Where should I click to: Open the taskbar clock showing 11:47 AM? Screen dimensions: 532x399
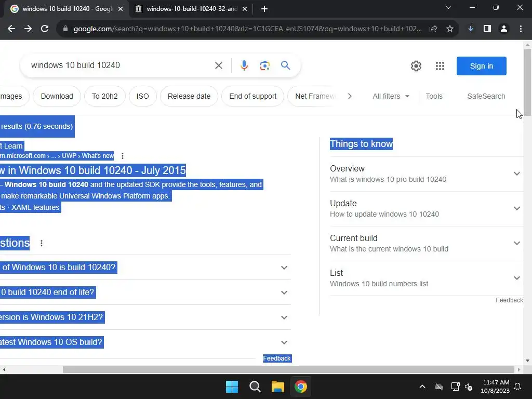click(x=495, y=387)
